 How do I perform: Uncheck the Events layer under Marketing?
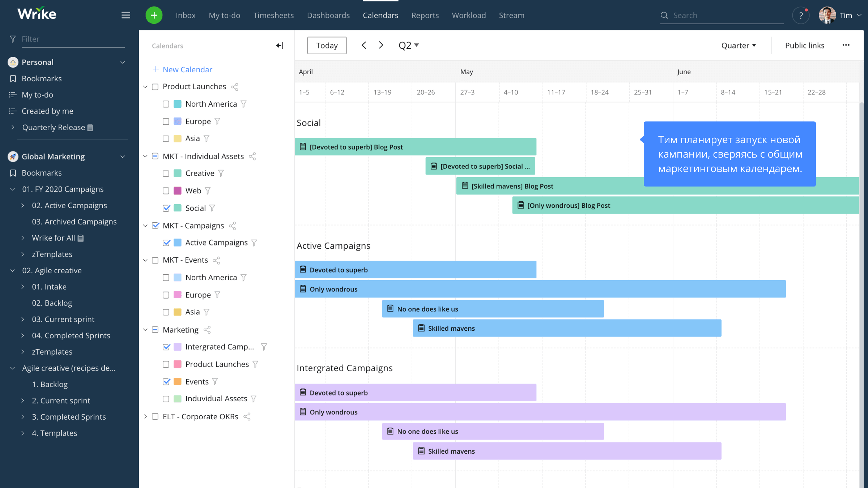click(x=166, y=382)
